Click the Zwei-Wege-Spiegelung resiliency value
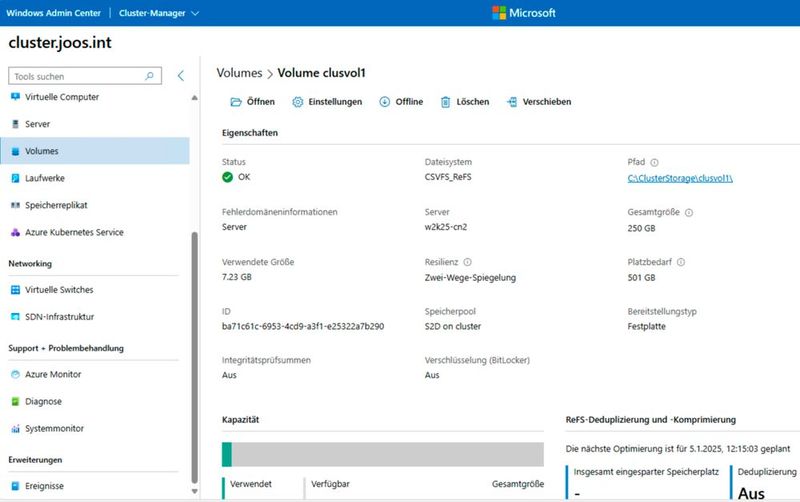Screen dimensions: 800x502 point(470,278)
